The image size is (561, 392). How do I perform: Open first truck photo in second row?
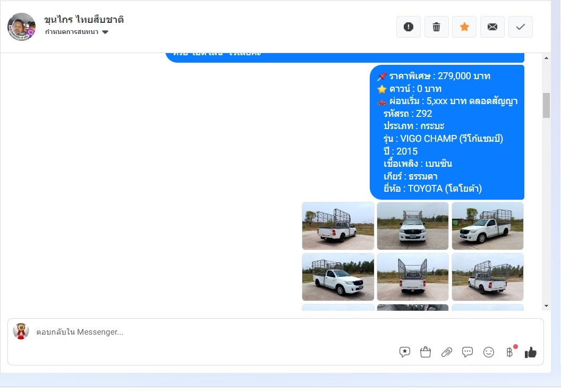[x=338, y=277]
